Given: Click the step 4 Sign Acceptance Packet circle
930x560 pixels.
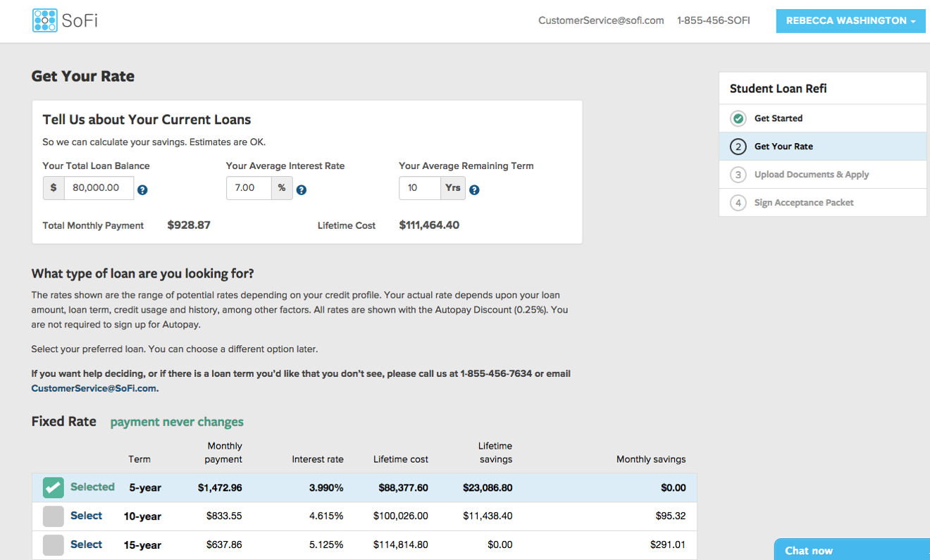Looking at the screenshot, I should pos(738,202).
